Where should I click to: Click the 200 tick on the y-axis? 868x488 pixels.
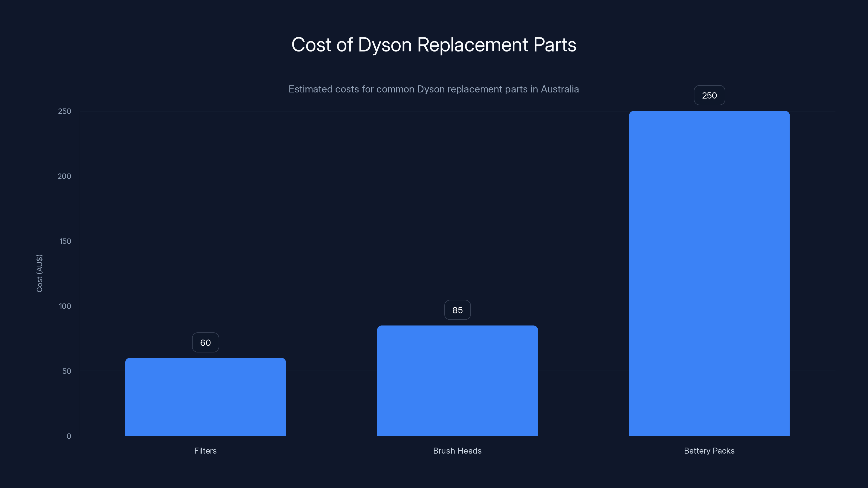click(x=64, y=176)
